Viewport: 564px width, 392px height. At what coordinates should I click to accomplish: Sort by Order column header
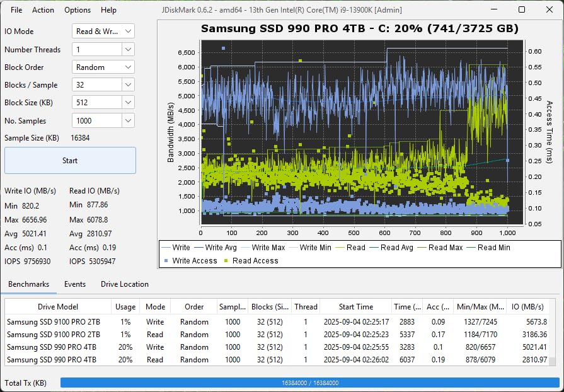pyautogui.click(x=194, y=307)
